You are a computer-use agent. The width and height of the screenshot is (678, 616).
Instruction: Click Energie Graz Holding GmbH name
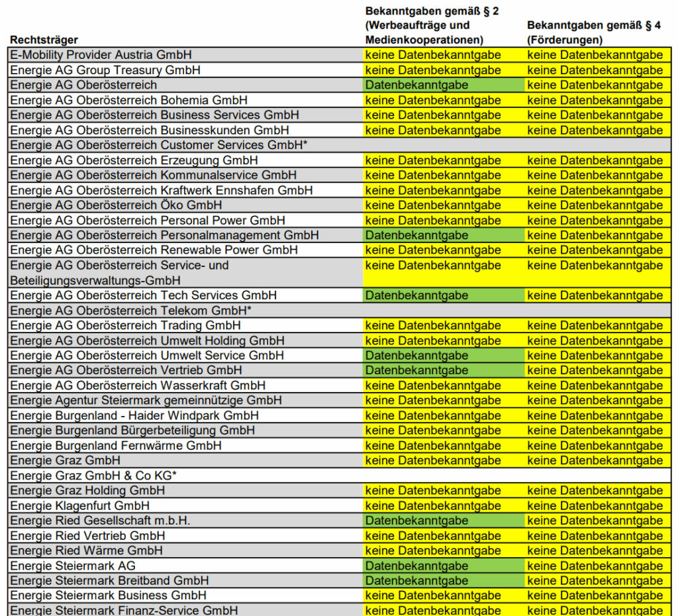pos(87,491)
